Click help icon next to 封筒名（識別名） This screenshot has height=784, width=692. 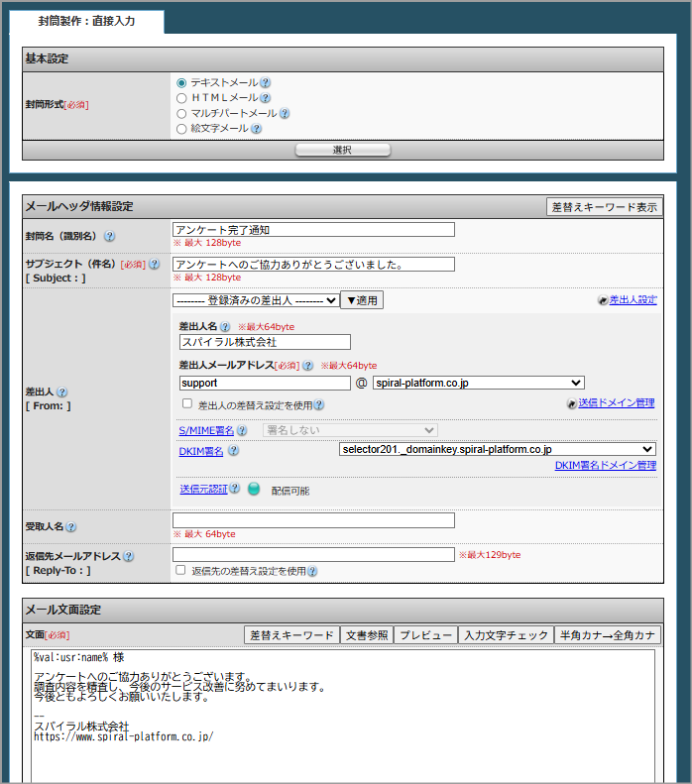click(x=109, y=237)
